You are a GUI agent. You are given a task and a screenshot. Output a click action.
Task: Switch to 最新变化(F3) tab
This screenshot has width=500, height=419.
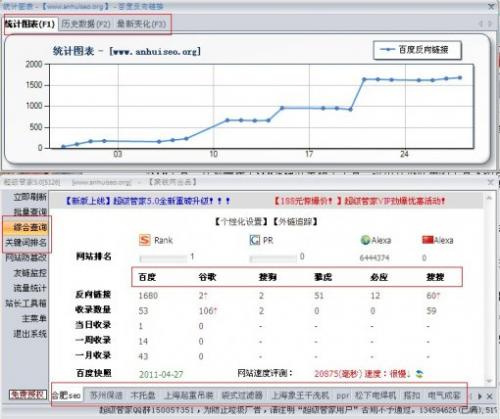[141, 24]
